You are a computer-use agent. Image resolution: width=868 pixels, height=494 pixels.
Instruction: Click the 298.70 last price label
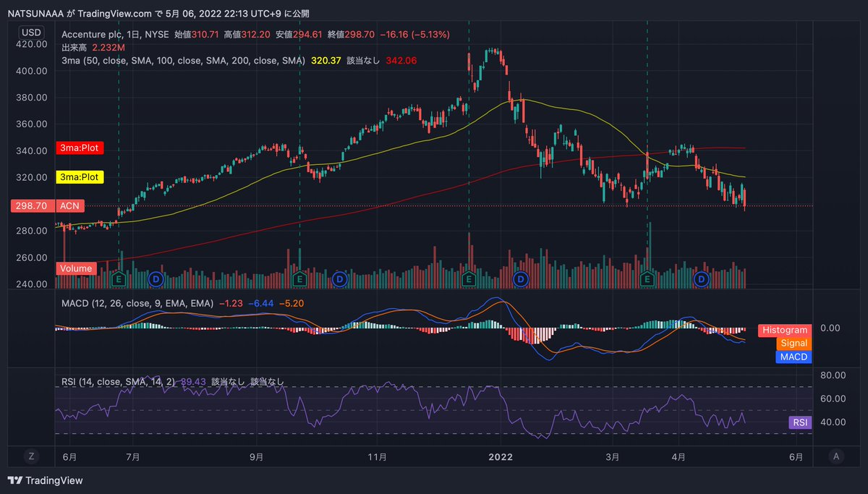point(31,206)
